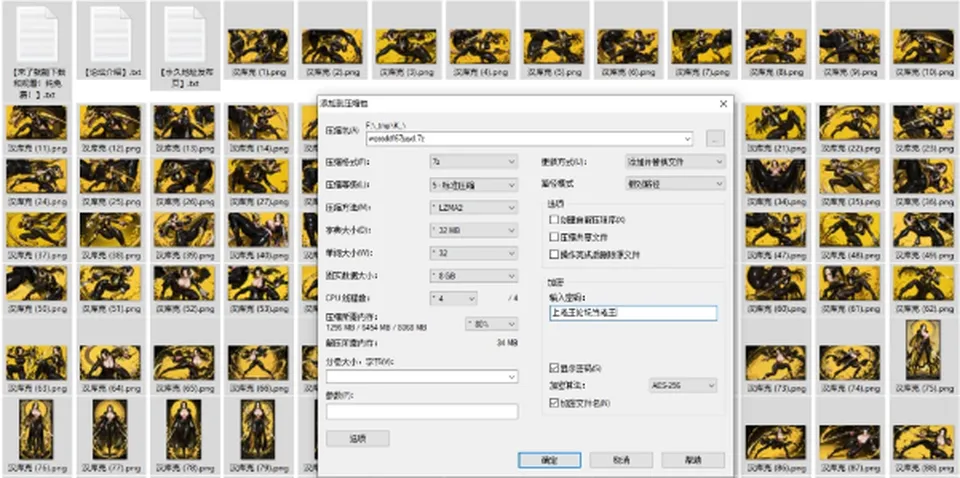Image resolution: width=960 pixels, height=478 pixels.
Task: Open the compression format 7z dropdown
Action: click(474, 162)
